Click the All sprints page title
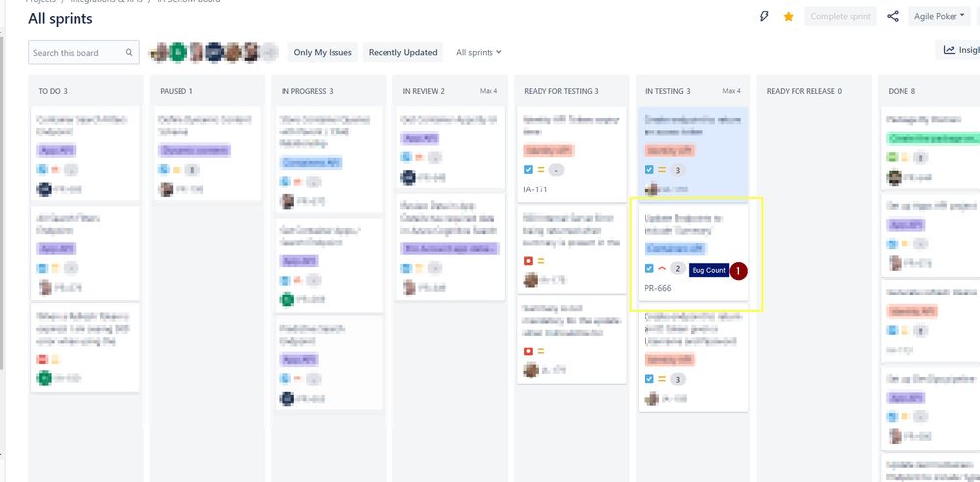This screenshot has height=482, width=980. coord(61,19)
